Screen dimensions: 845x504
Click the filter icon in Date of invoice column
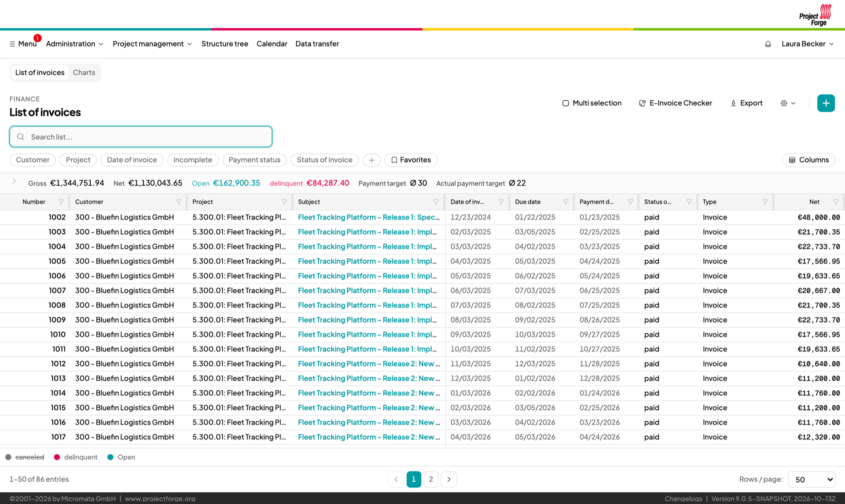(501, 202)
